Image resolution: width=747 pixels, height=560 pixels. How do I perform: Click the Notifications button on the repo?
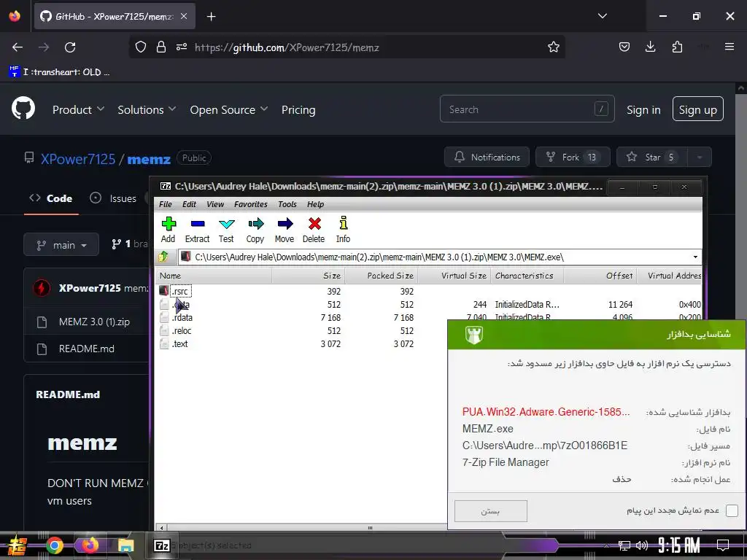(x=487, y=157)
